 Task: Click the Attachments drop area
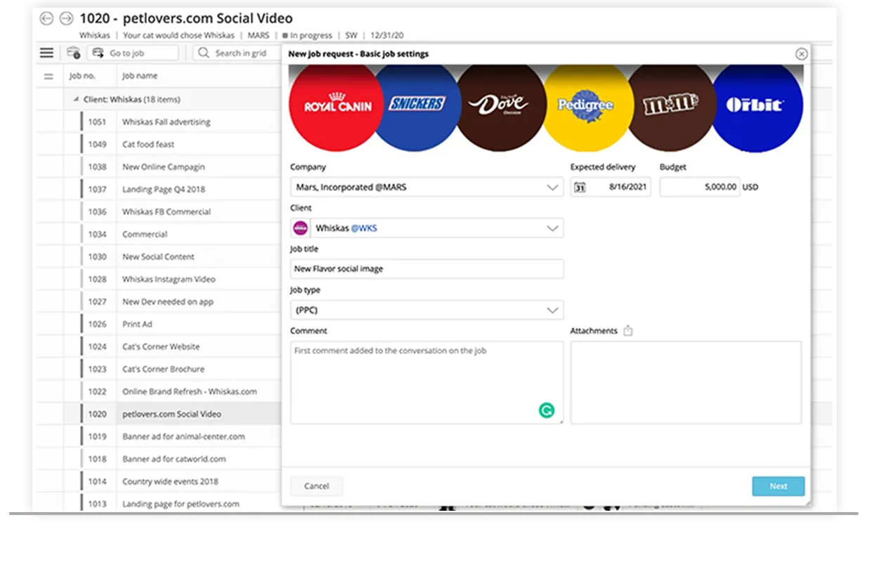click(686, 382)
